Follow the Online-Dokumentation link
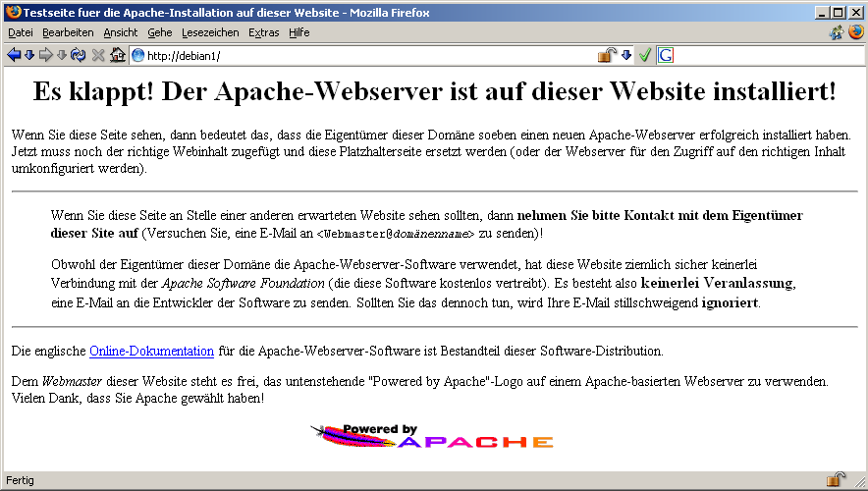The image size is (868, 491). tap(151, 351)
